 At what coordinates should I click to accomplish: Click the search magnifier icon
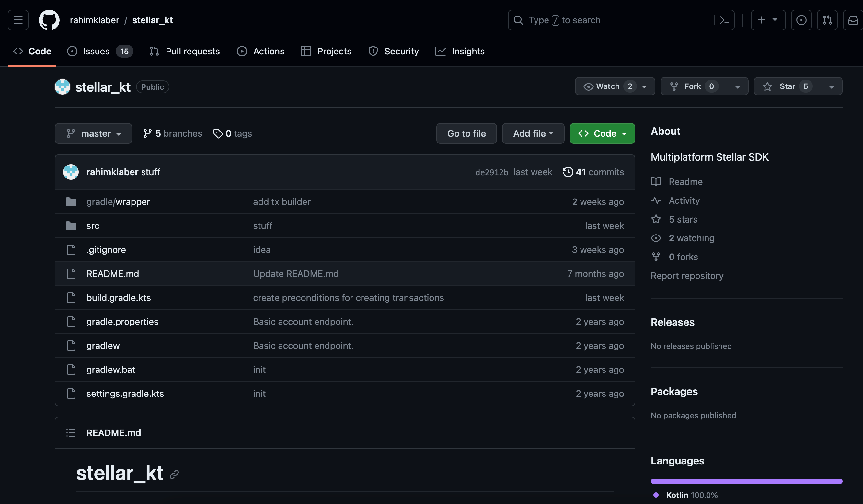[518, 20]
